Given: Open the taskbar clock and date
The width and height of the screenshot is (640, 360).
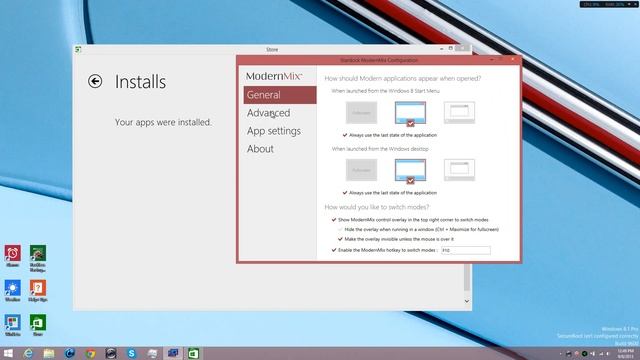Looking at the screenshot, I should point(625,353).
